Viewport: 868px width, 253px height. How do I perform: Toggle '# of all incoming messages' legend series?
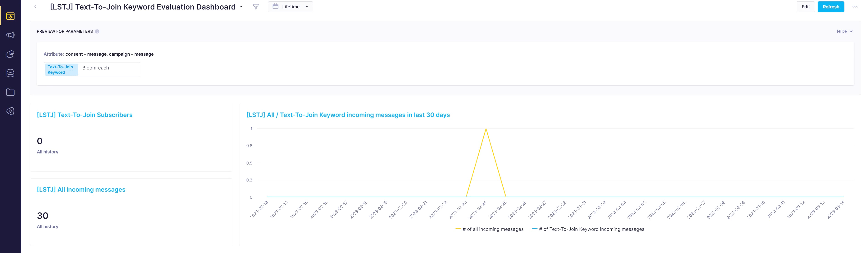point(489,229)
